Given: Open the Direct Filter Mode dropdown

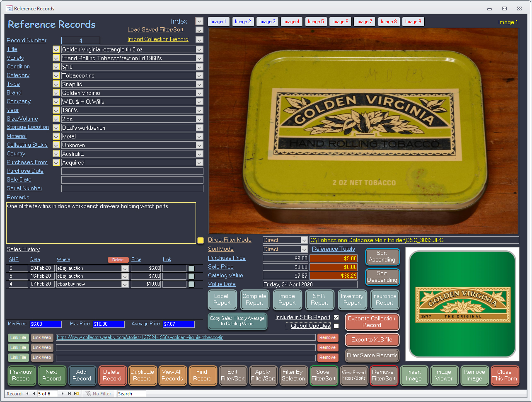Looking at the screenshot, I should (x=304, y=240).
